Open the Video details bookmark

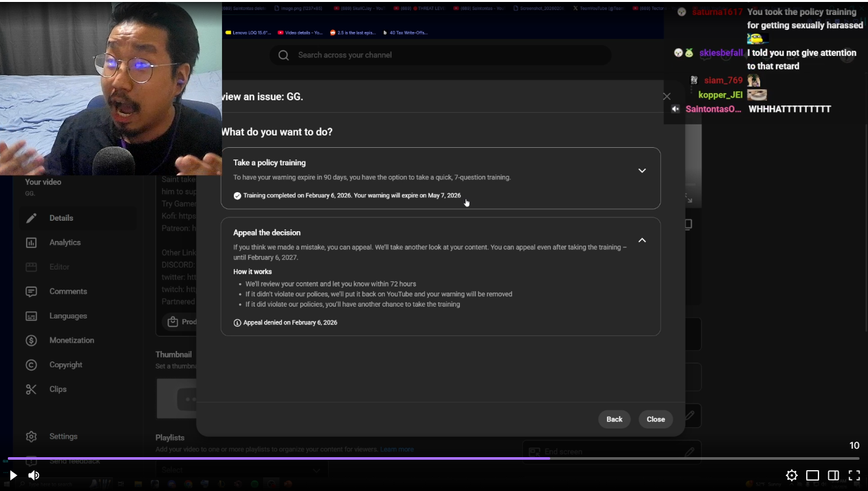(300, 33)
